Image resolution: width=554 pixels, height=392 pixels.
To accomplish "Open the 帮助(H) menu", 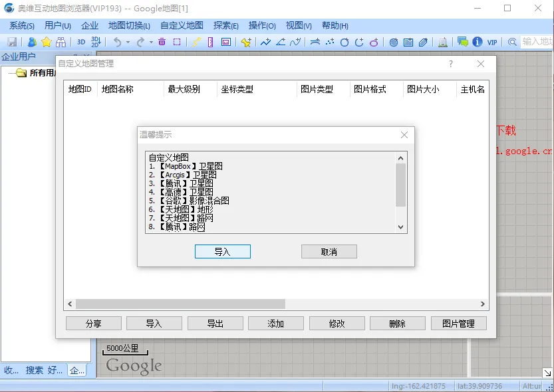I will (335, 26).
